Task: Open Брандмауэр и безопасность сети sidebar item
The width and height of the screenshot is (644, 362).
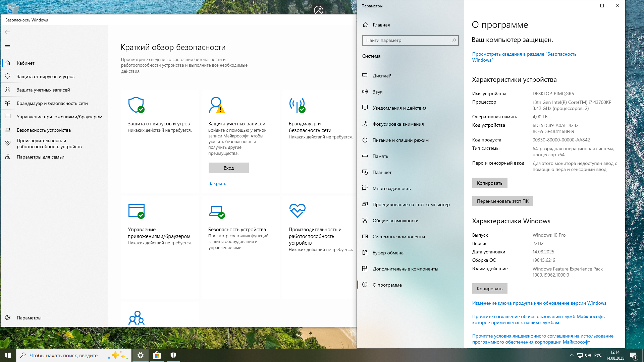Action: pyautogui.click(x=54, y=103)
